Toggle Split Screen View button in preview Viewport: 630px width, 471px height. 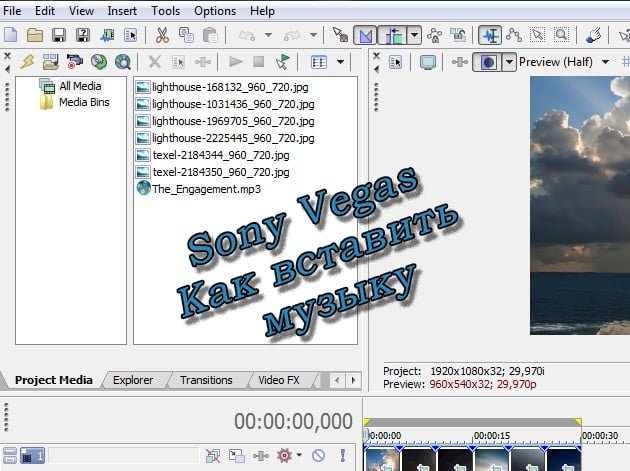coord(488,62)
